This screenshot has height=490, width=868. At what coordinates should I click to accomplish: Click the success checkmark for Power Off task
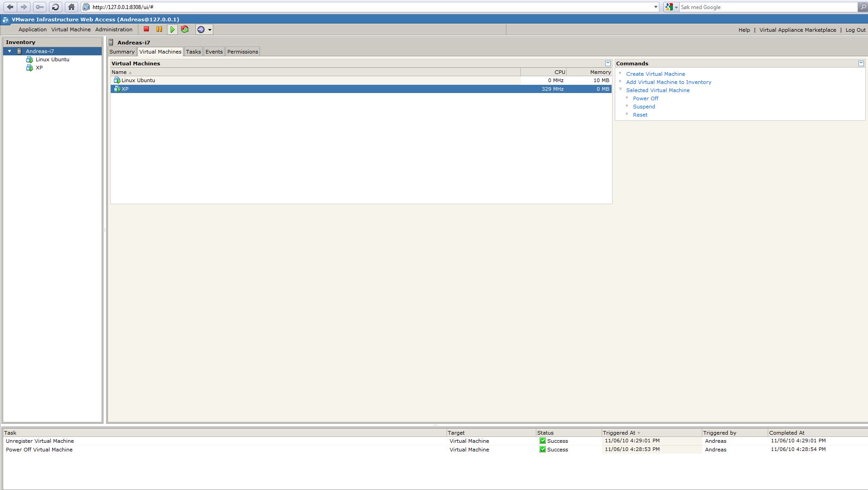pos(542,449)
